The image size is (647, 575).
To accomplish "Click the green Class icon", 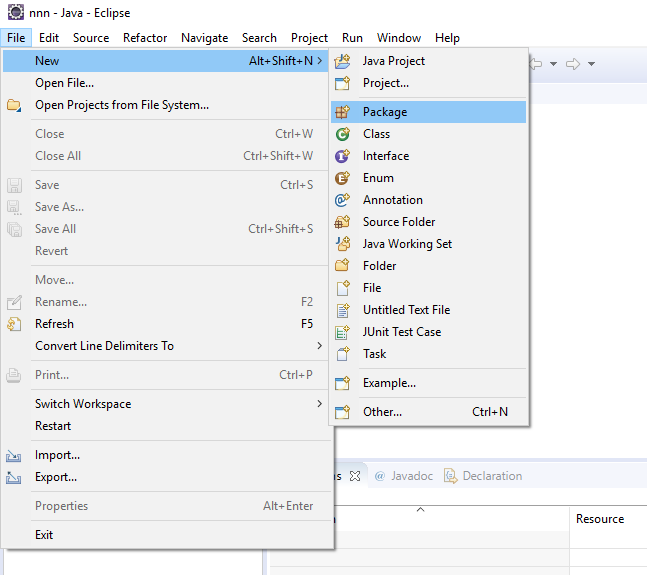I will [x=342, y=134].
